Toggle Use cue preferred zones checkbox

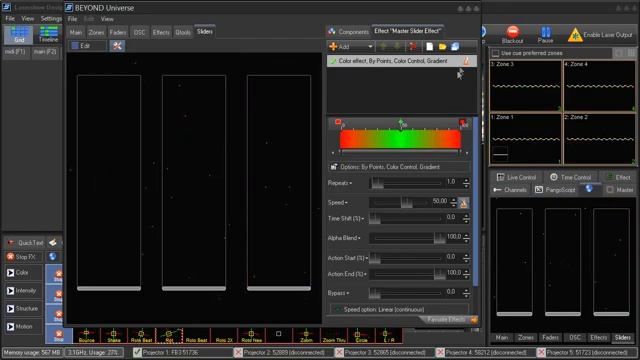click(x=496, y=53)
